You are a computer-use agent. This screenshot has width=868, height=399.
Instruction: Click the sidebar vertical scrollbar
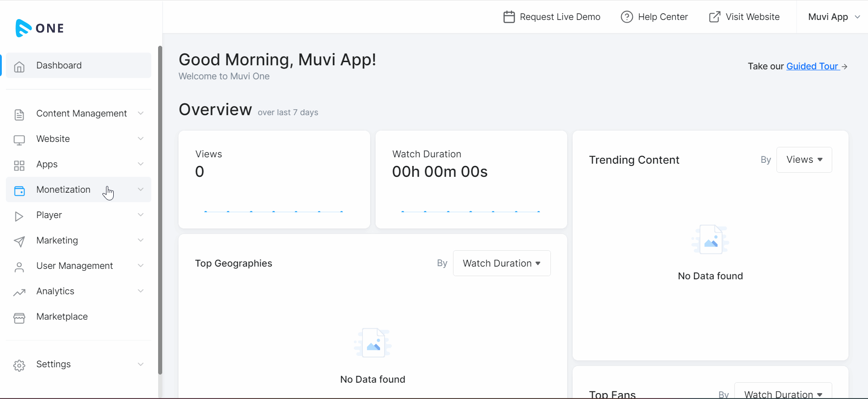[160, 210]
